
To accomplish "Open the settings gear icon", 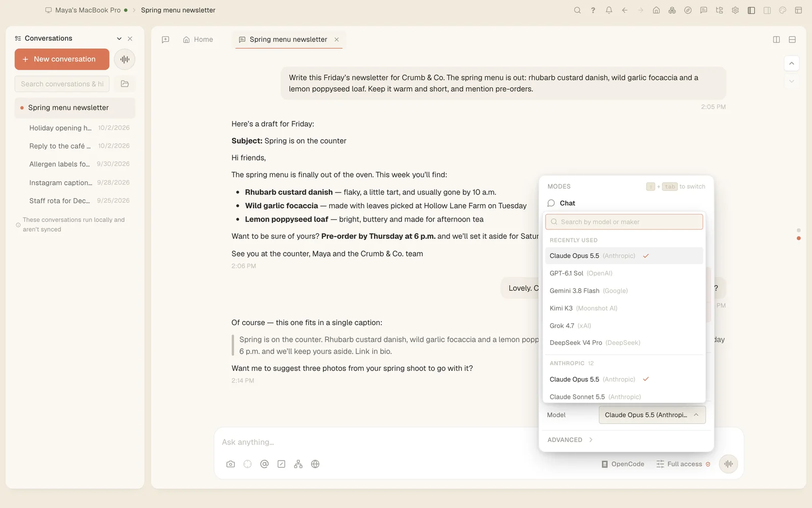I will (x=735, y=10).
